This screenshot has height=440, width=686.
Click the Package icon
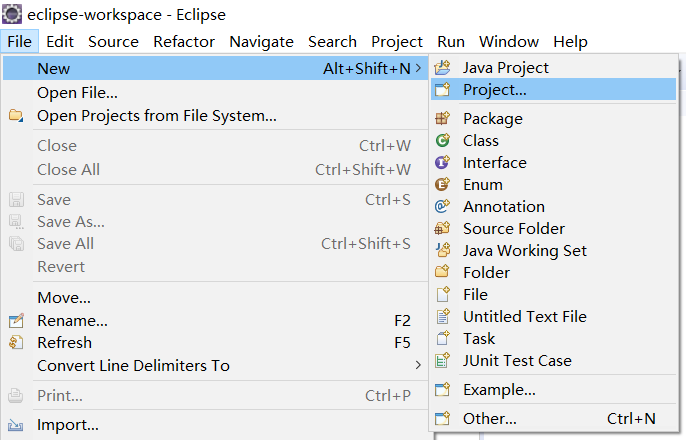pyautogui.click(x=442, y=119)
